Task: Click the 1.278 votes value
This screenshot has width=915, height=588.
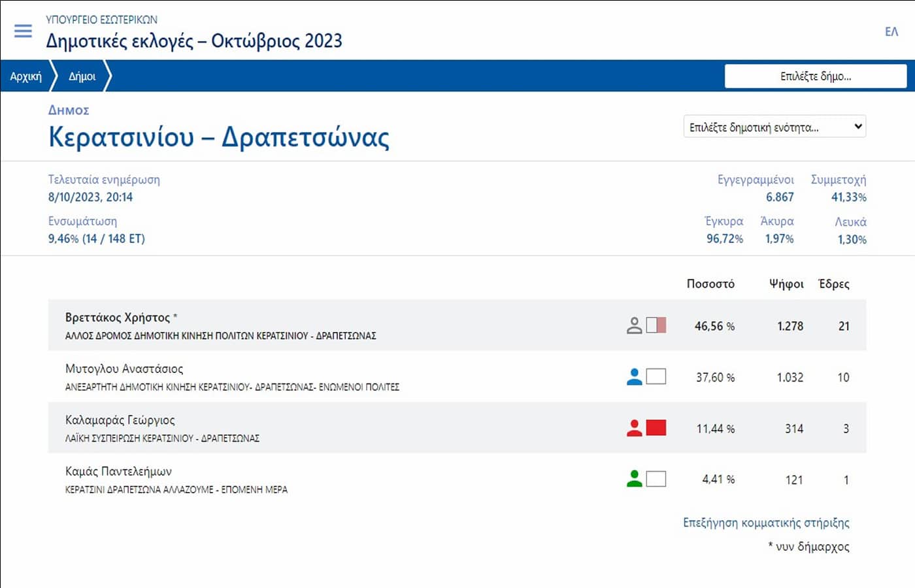Action: [x=790, y=326]
